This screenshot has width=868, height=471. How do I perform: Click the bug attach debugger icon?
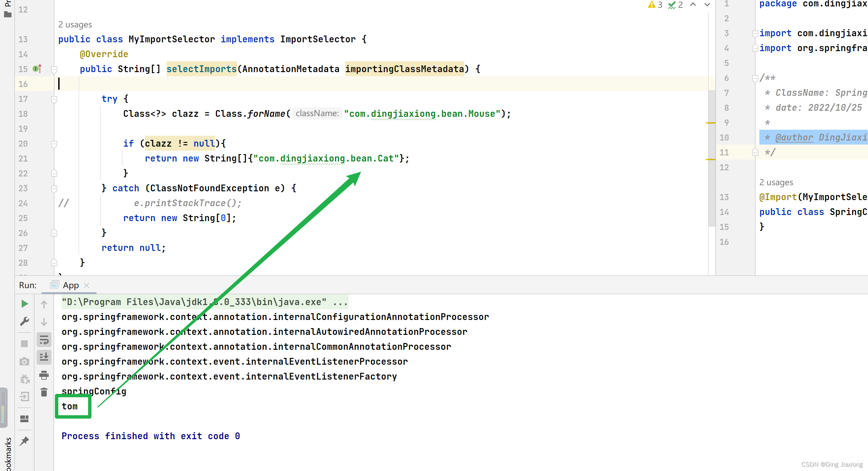24,379
